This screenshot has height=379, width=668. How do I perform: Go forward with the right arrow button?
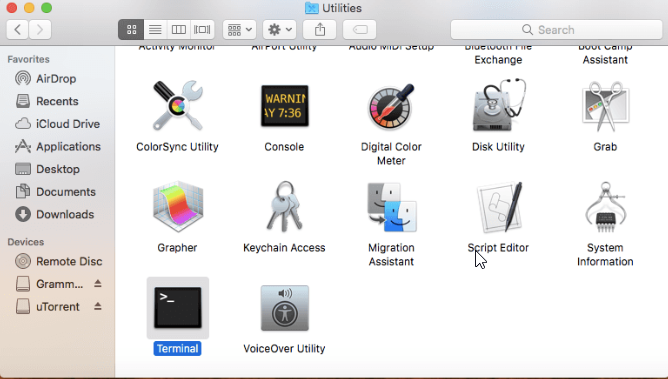40,29
